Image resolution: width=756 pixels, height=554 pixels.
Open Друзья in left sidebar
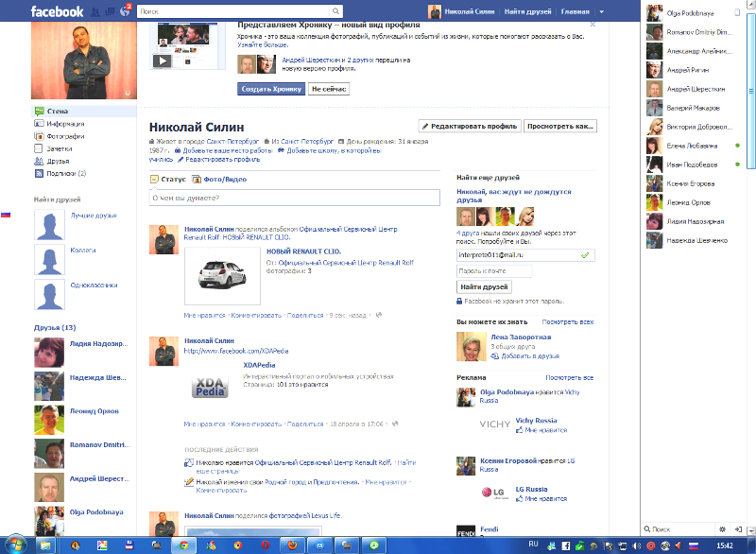point(58,161)
